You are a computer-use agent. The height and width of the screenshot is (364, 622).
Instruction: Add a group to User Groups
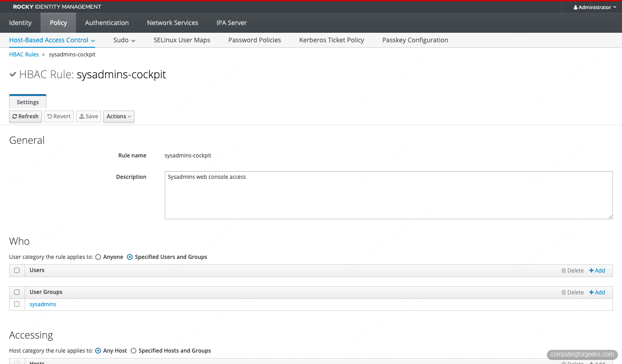click(597, 293)
